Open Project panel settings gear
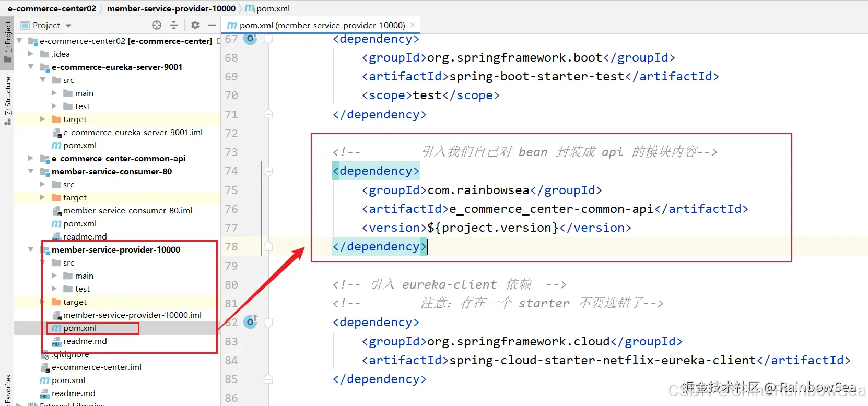Screen dimensions: 868x406 (x=195, y=25)
